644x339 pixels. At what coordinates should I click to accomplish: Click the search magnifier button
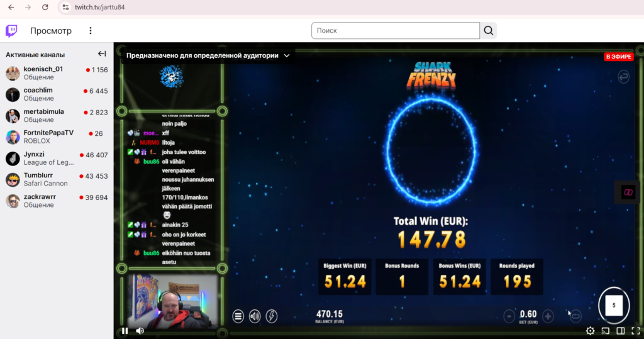(488, 31)
